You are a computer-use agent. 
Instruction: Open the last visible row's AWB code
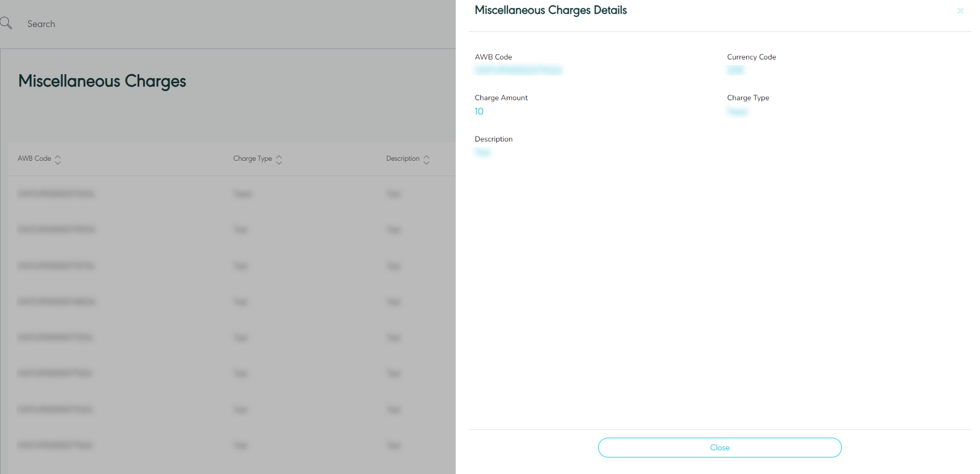point(55,445)
